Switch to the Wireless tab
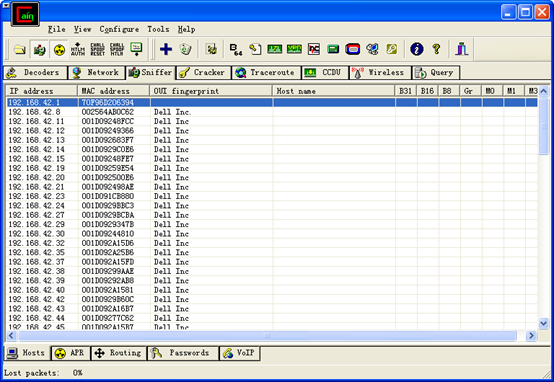 click(x=380, y=73)
